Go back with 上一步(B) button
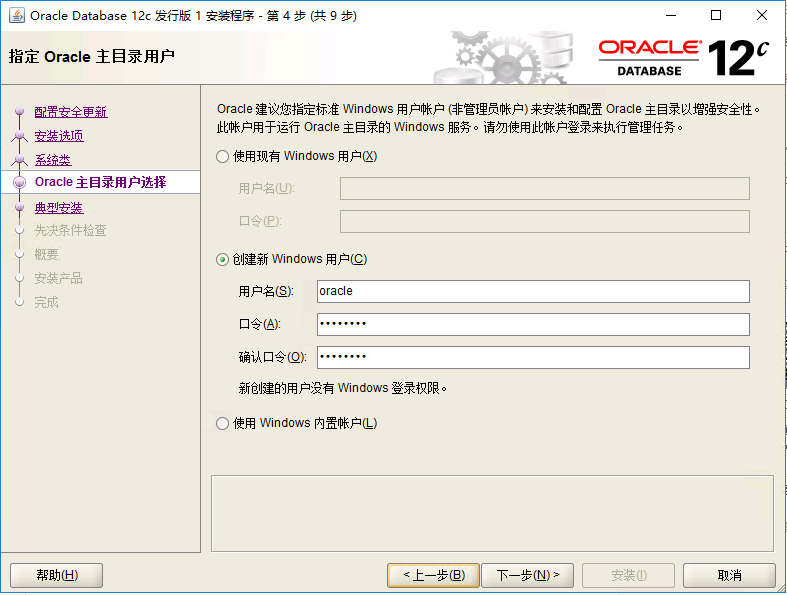Viewport: 787px width, 595px height. pos(434,575)
